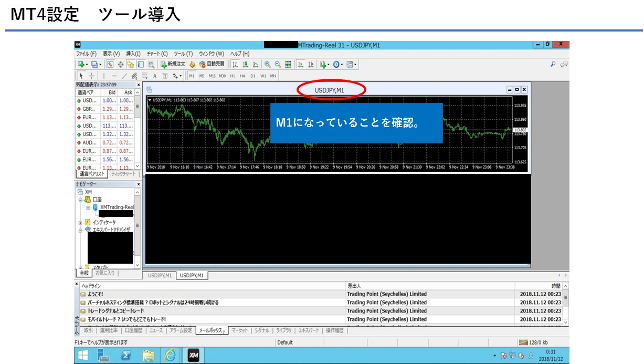Screen dimensions: 644x364
Task: Switch to the 口座履歴 terminal tab
Action: pos(133,330)
